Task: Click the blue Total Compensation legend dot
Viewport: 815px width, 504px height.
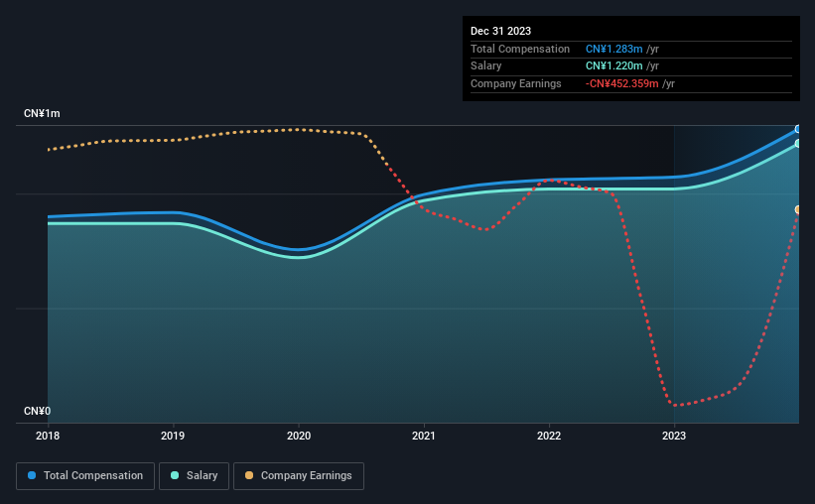Action: 32,475
